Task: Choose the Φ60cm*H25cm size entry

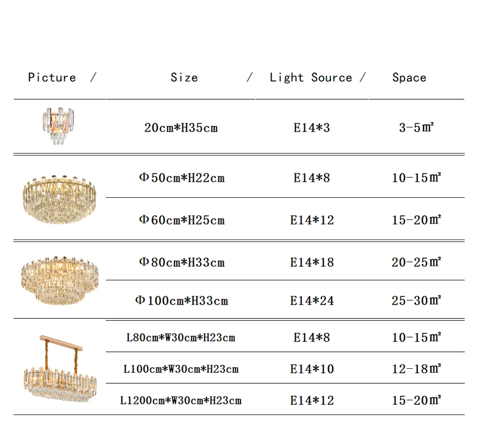Action: pyautogui.click(x=182, y=220)
